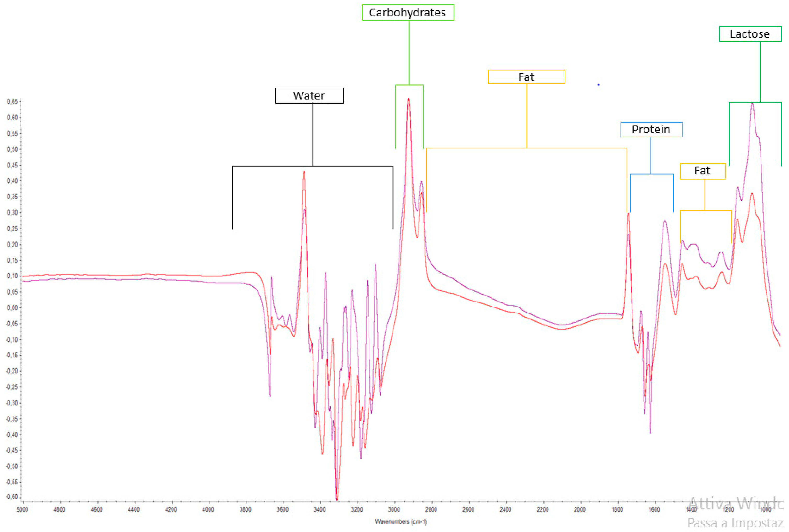Click the purple peak top under Lactose
The height and width of the screenshot is (532, 789).
coord(752,104)
